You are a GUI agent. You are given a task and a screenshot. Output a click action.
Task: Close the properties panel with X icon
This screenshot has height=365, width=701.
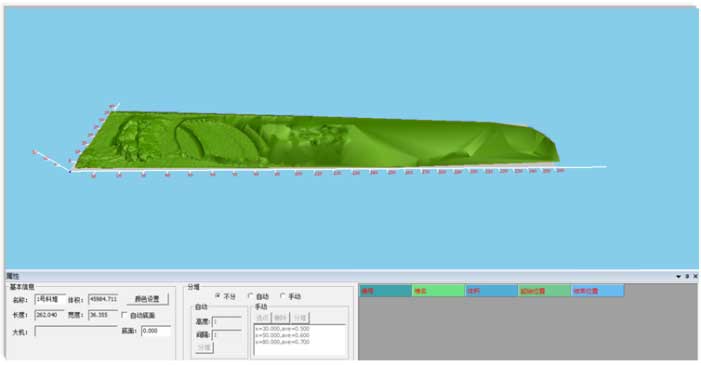click(695, 276)
